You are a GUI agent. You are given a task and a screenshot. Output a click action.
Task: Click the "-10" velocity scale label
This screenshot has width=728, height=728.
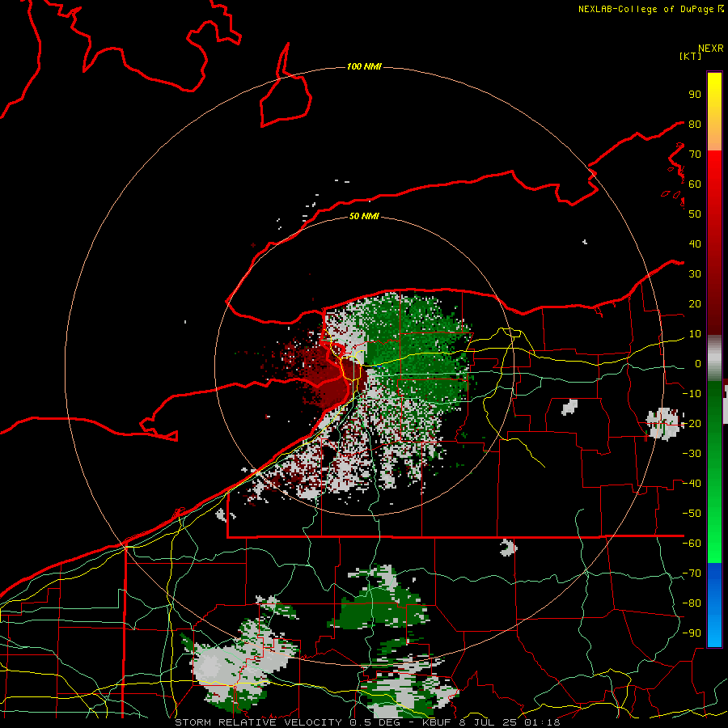(x=692, y=394)
